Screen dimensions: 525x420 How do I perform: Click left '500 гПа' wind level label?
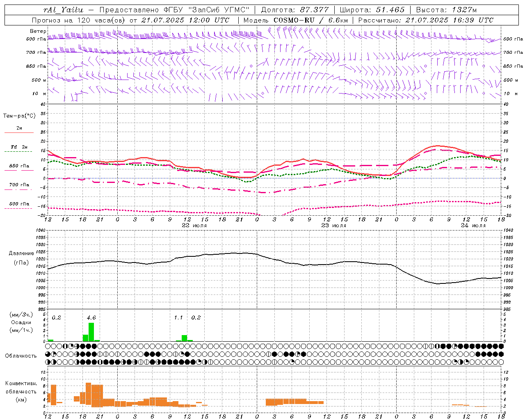tap(36, 39)
